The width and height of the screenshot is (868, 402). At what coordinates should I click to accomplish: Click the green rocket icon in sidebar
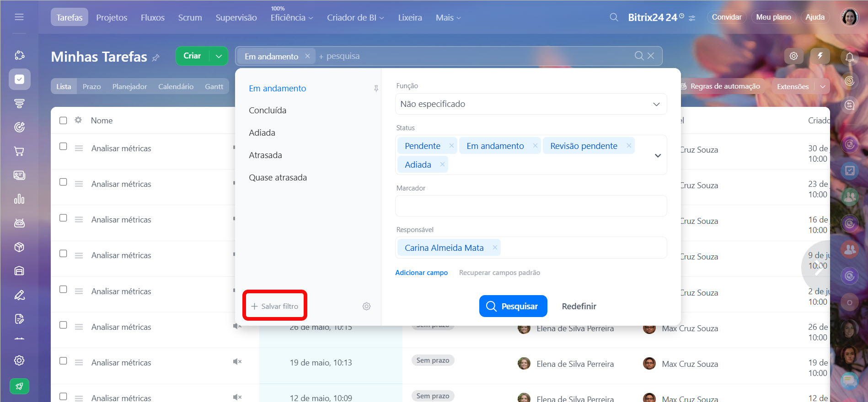pyautogui.click(x=19, y=386)
